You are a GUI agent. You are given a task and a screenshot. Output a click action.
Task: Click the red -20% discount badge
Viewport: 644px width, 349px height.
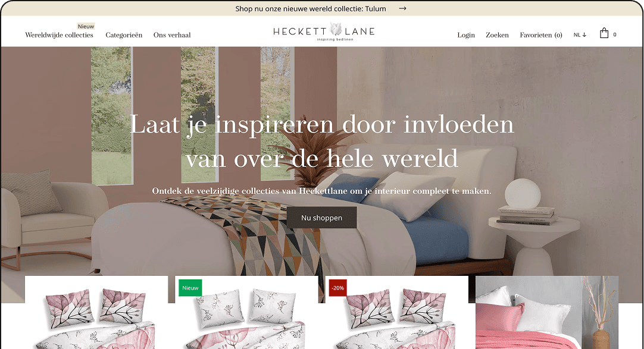[337, 288]
